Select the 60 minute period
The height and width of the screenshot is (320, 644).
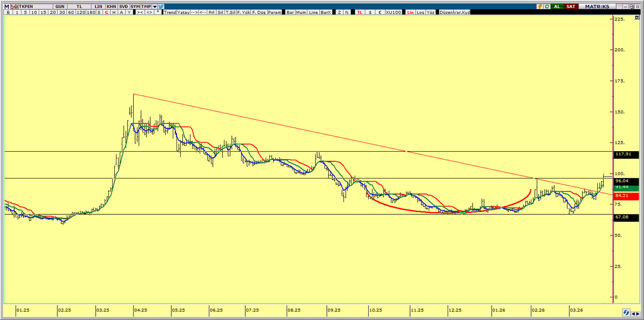pos(71,12)
